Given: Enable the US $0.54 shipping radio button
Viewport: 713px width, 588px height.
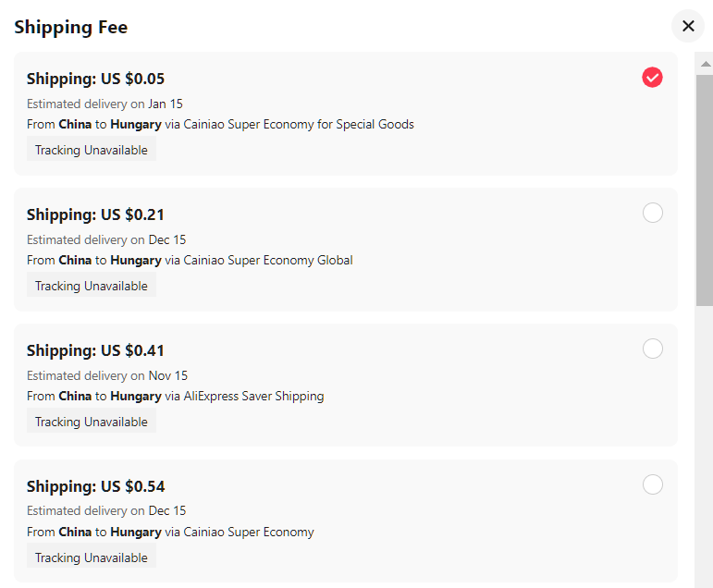Looking at the screenshot, I should pos(652,484).
